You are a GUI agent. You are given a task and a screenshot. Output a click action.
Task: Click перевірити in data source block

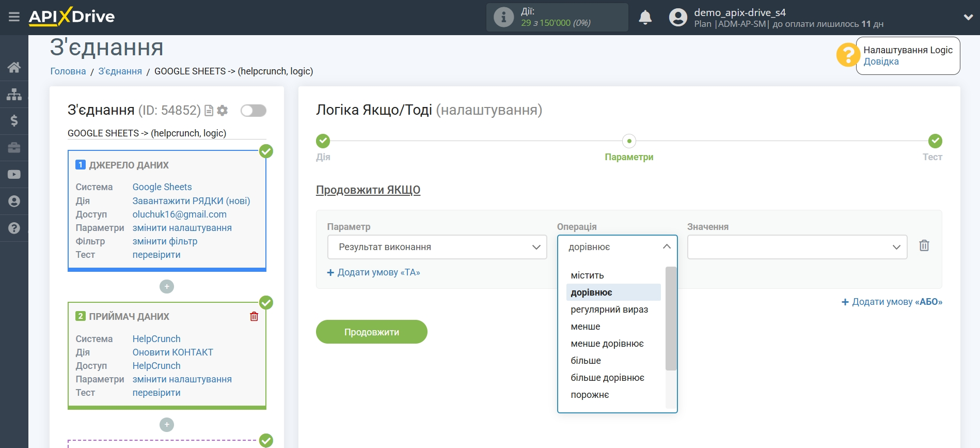pyautogui.click(x=156, y=255)
